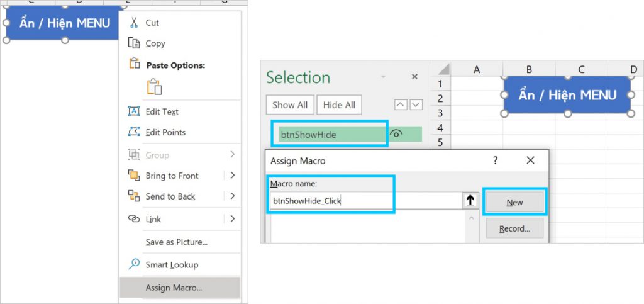Click the Send to Back icon
This screenshot has height=304, width=644.
133,196
